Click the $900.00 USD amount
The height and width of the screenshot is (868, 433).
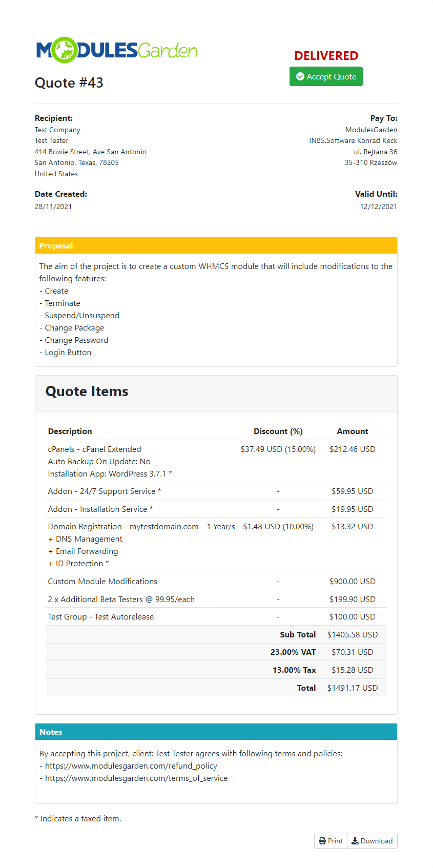coord(353,581)
